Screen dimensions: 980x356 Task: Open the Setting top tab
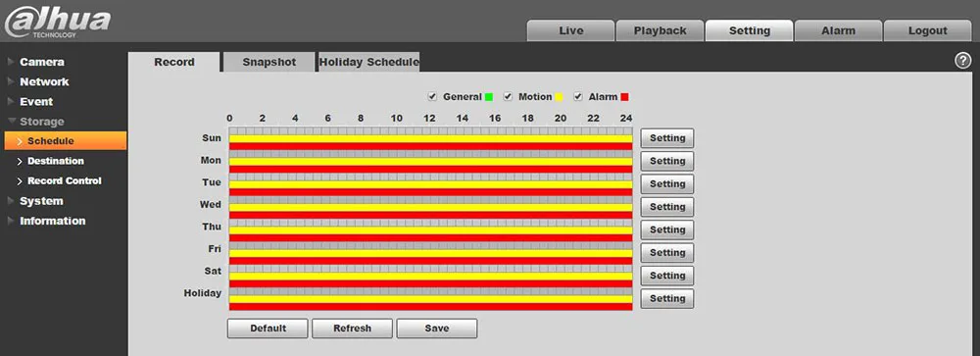click(750, 30)
